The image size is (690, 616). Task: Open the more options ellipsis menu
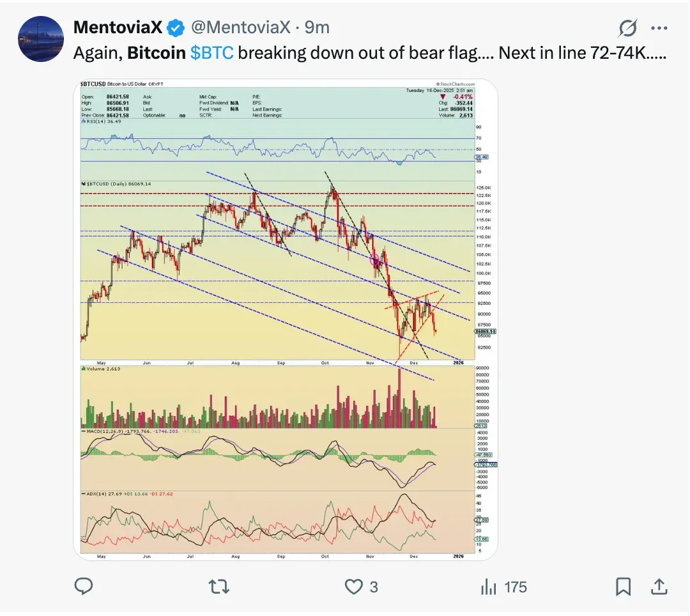661,27
